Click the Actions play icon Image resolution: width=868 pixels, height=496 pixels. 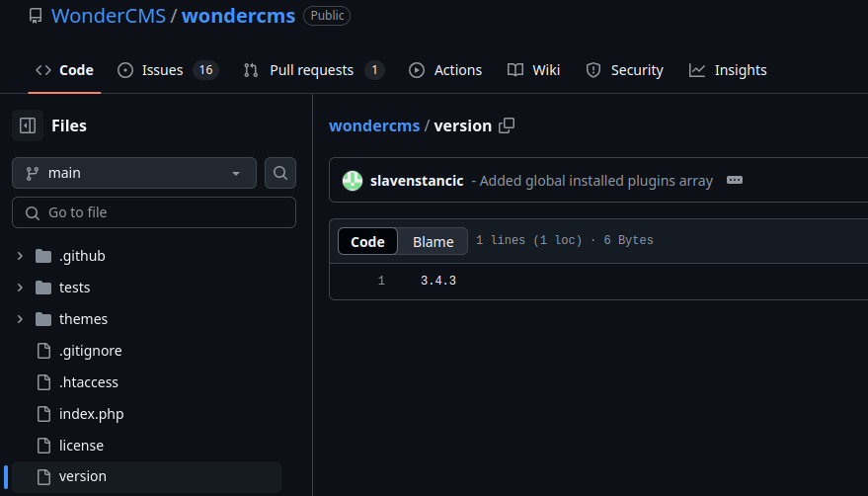[417, 70]
